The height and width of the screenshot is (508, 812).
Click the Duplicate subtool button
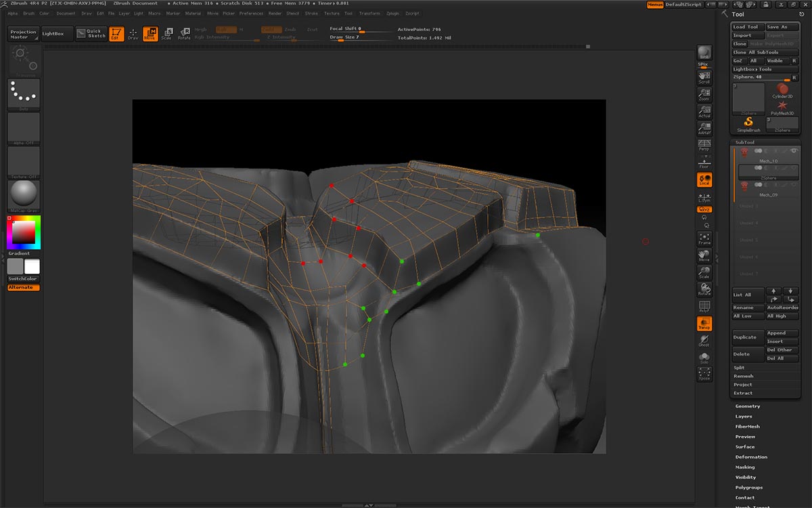[x=748, y=337]
